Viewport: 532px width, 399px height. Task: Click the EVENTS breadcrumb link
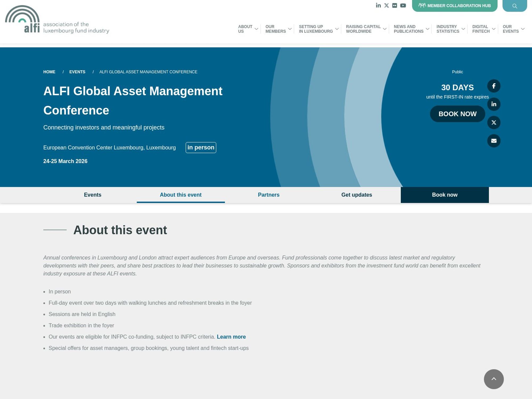point(77,72)
